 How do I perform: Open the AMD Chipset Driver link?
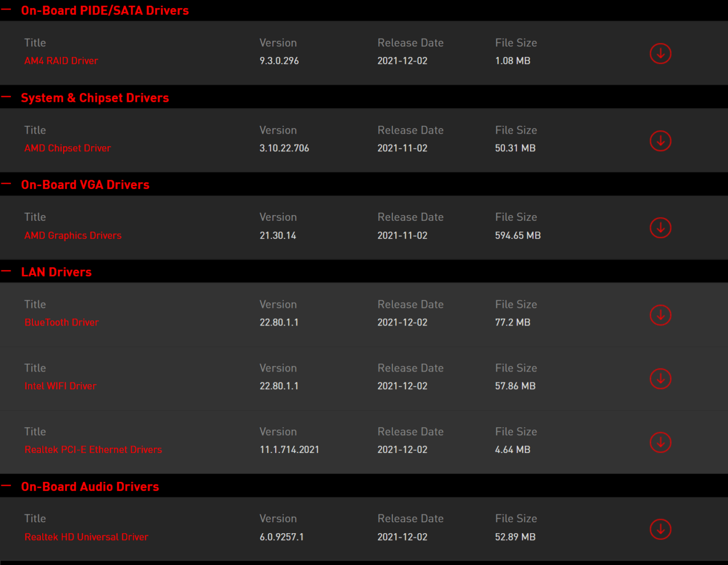point(67,148)
